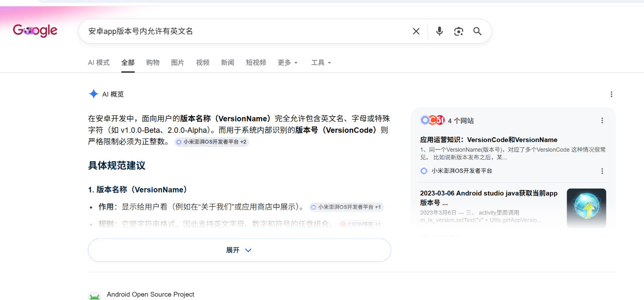Open 应用运营知识：VersionCode和VersionName link
This screenshot has width=644, height=300.
489,140
